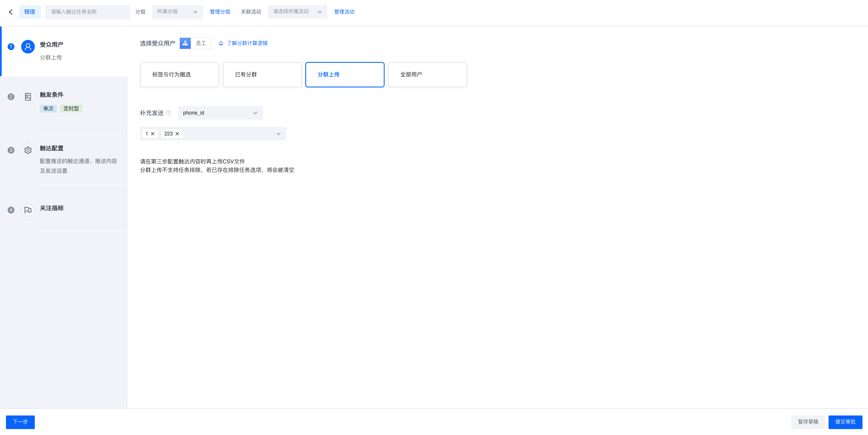Image resolution: width=868 pixels, height=435 pixels.
Task: Open the 所属分组 dropdown
Action: click(177, 12)
